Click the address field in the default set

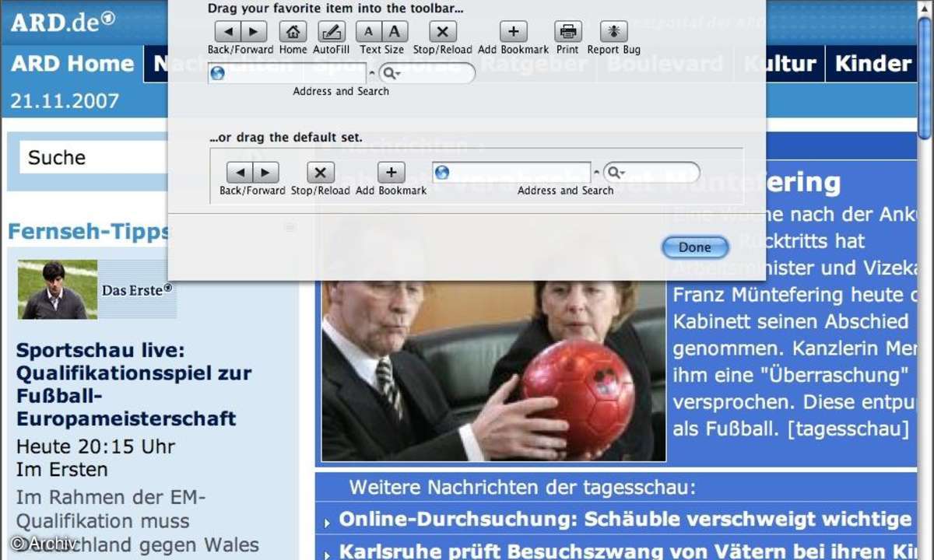[511, 173]
